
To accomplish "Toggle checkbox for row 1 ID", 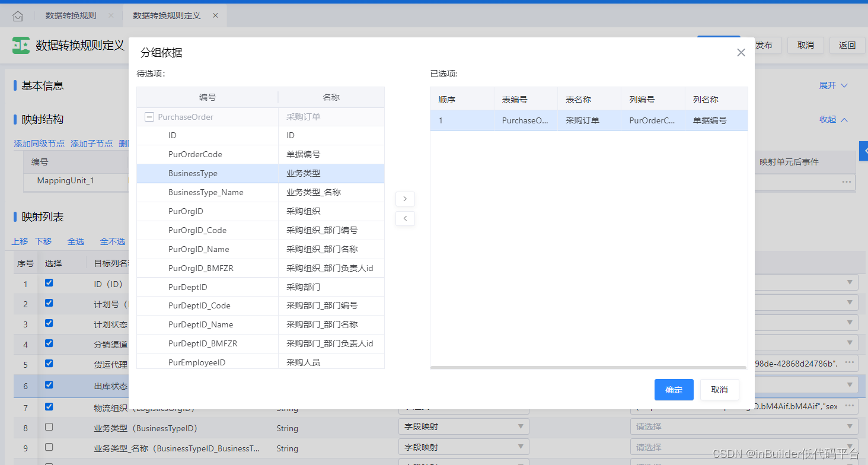I will point(49,283).
